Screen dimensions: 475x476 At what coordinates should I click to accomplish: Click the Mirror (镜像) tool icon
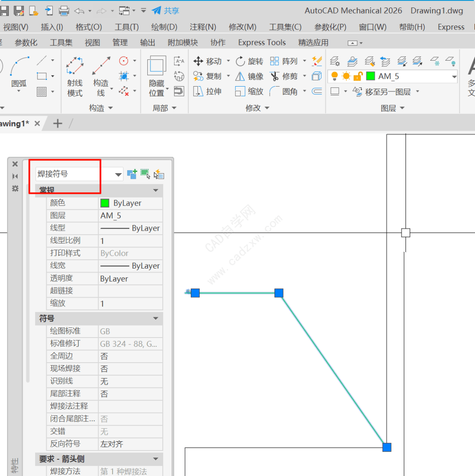pos(240,76)
